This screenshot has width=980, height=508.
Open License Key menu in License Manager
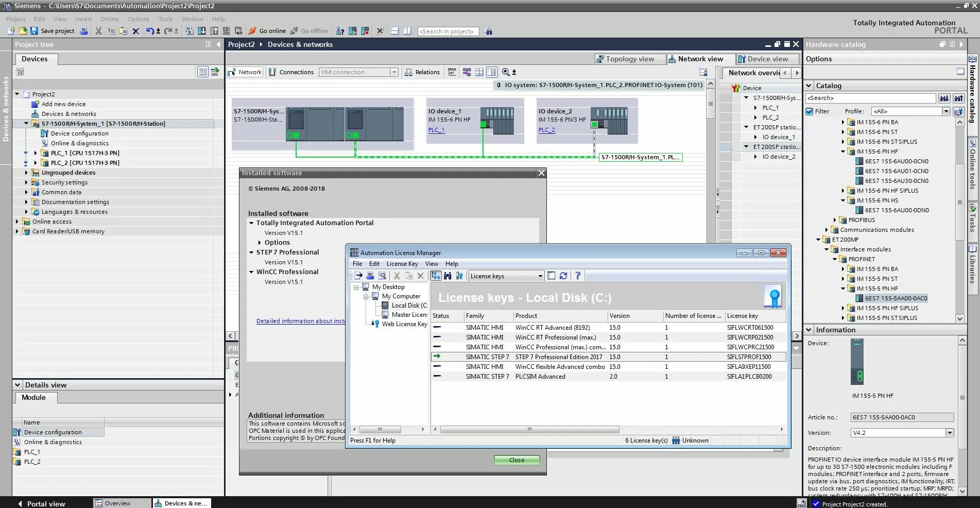point(402,264)
